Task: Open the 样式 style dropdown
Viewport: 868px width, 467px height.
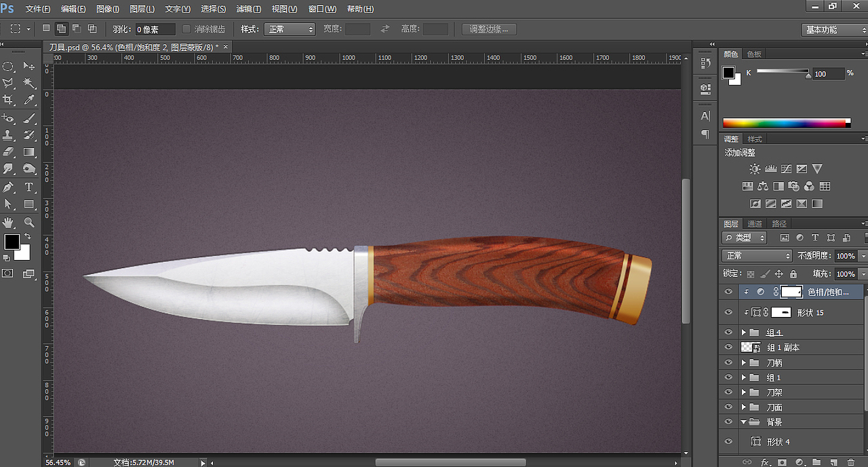Action: 290,29
